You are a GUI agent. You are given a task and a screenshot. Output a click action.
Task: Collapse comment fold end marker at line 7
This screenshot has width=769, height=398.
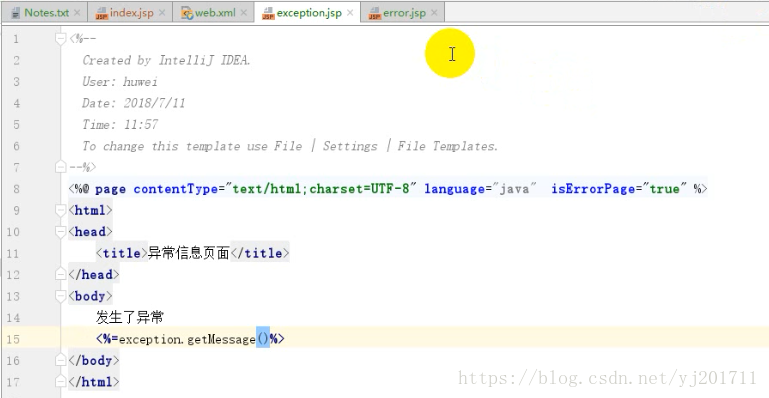[61, 168]
